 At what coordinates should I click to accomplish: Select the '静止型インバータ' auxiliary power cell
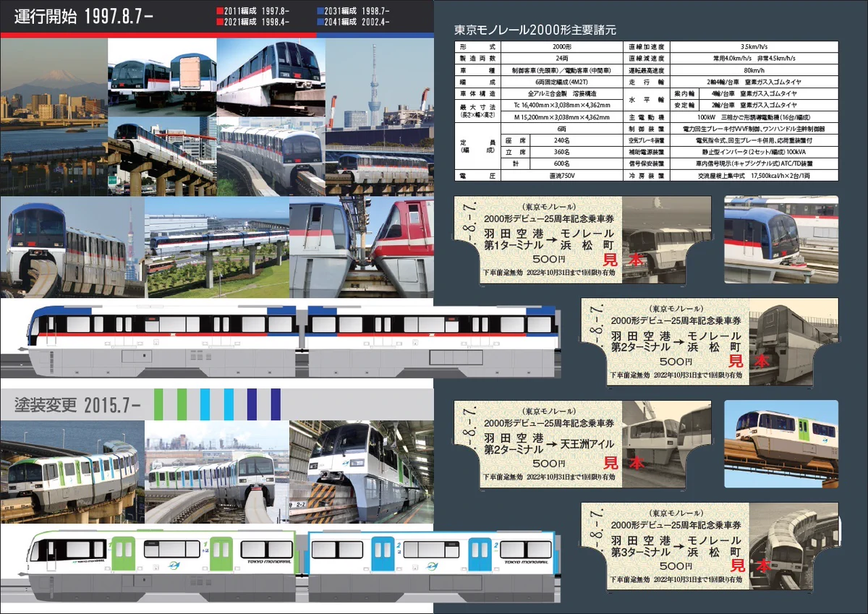(754, 152)
